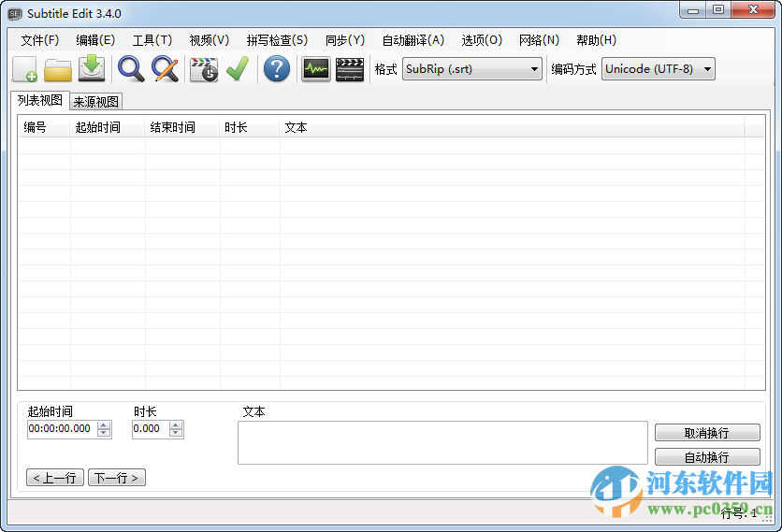The height and width of the screenshot is (532, 782).
Task: Click inside the 文本 subtitle text box
Action: 442,443
